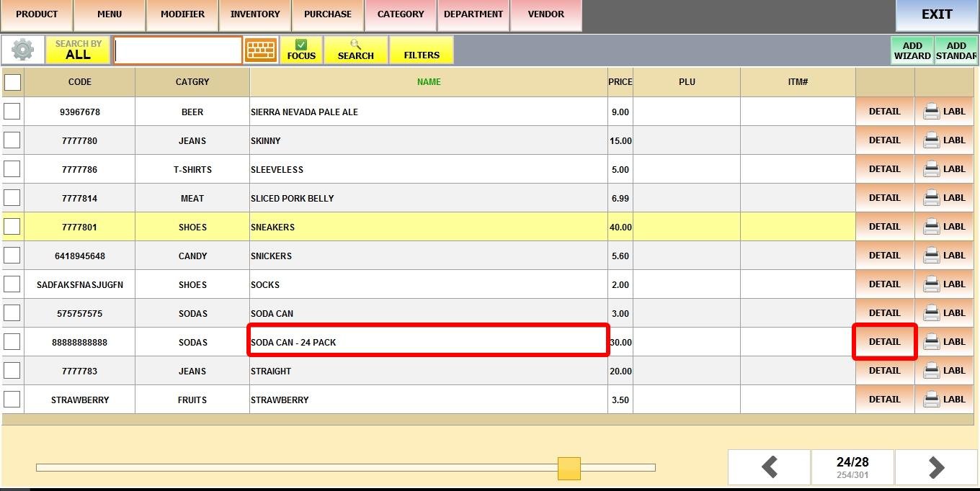Click the yellow page slider handle
This screenshot has width=980, height=491.
tap(569, 468)
